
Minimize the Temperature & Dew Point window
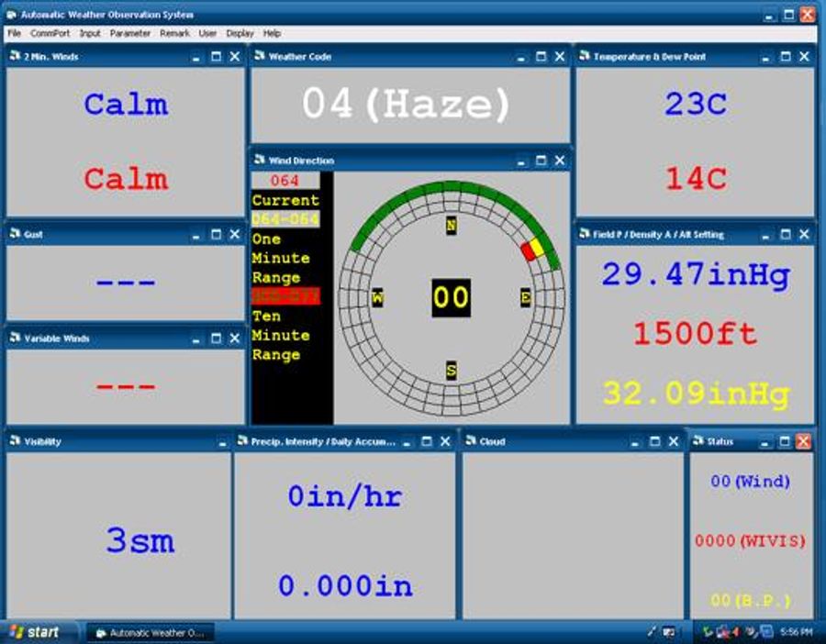coord(765,58)
